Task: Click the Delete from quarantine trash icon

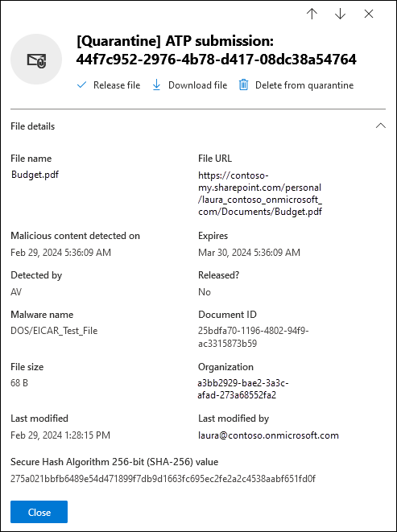Action: 243,85
